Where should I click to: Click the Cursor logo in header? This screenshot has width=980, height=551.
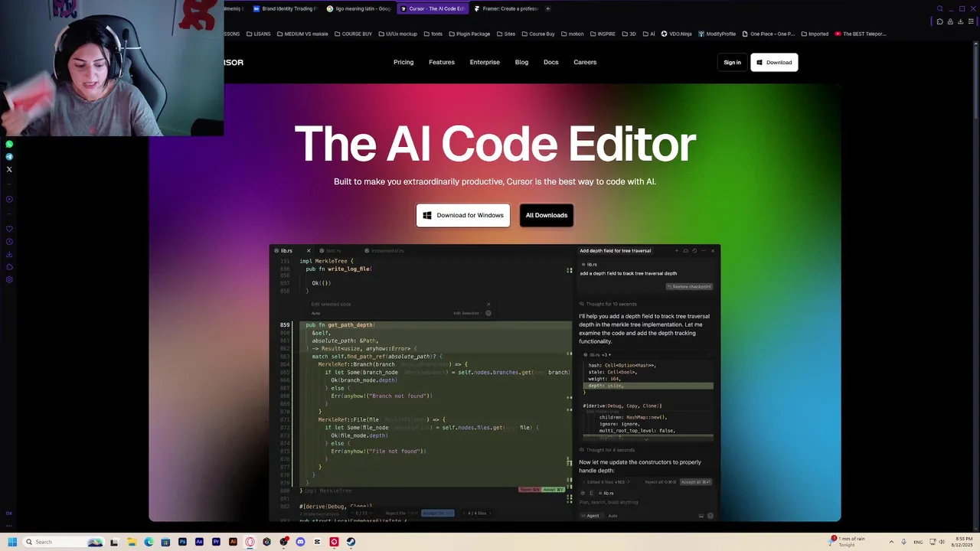(x=234, y=63)
